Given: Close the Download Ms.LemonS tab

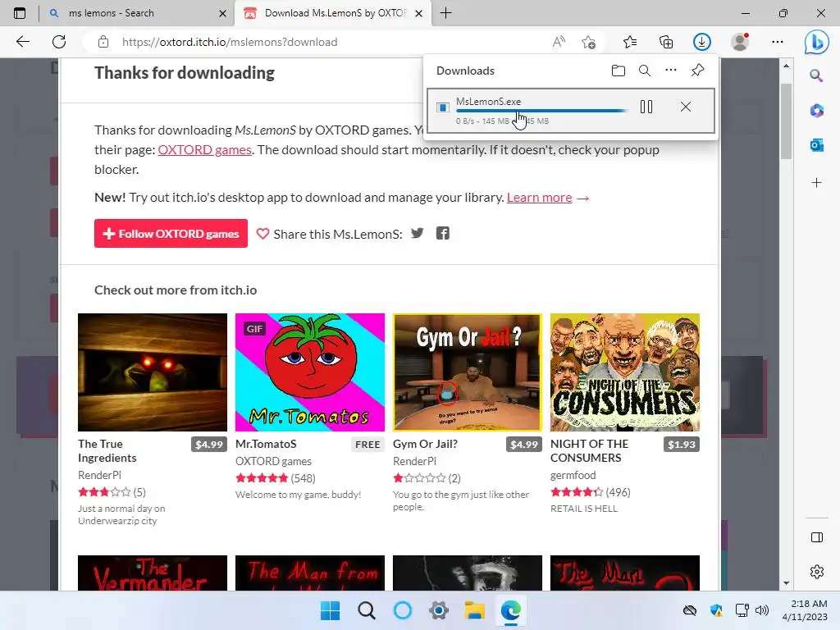Looking at the screenshot, I should tap(419, 13).
